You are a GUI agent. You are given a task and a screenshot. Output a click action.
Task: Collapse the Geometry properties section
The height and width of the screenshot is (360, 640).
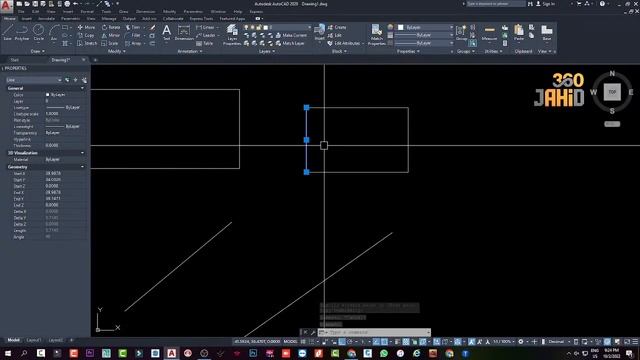(x=82, y=167)
